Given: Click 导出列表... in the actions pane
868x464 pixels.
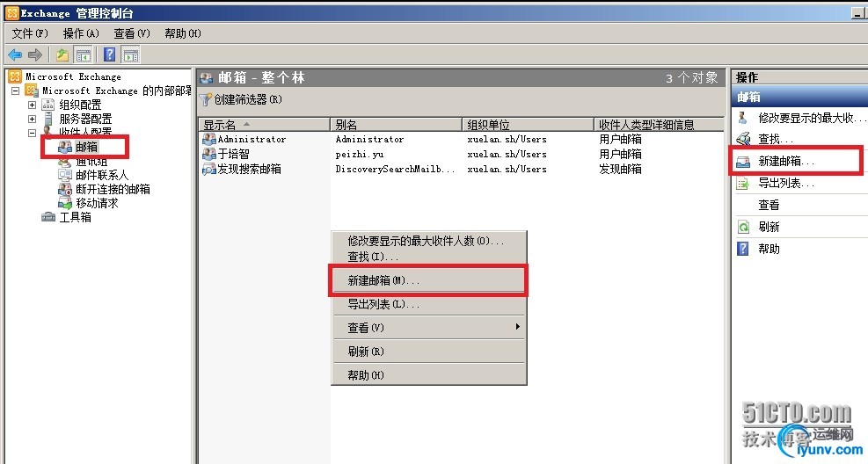Looking at the screenshot, I should [786, 183].
